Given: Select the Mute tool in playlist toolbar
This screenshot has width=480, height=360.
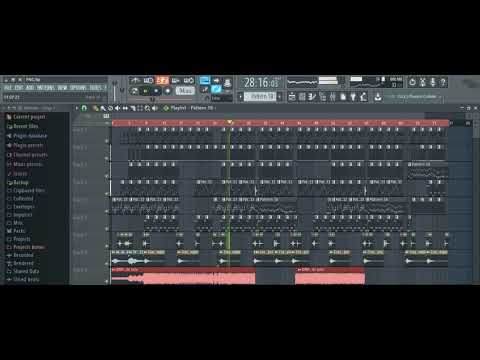Looking at the screenshot, I should pos(117,108).
